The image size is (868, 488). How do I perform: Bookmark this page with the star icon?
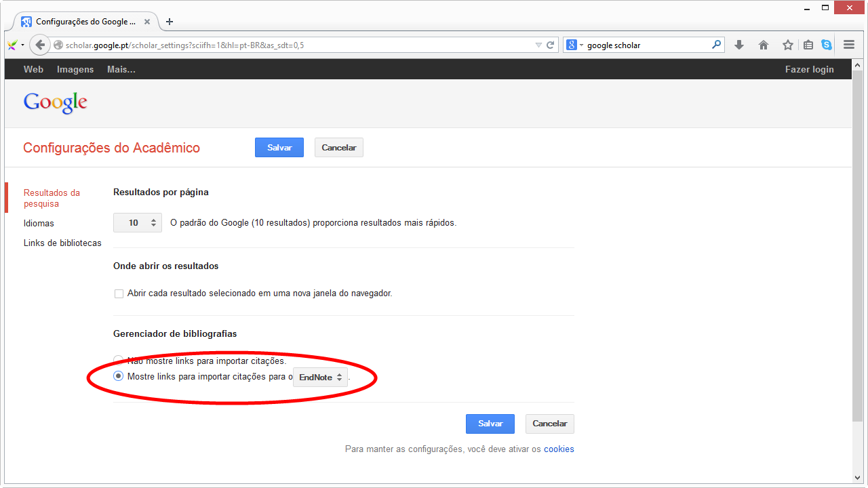787,45
